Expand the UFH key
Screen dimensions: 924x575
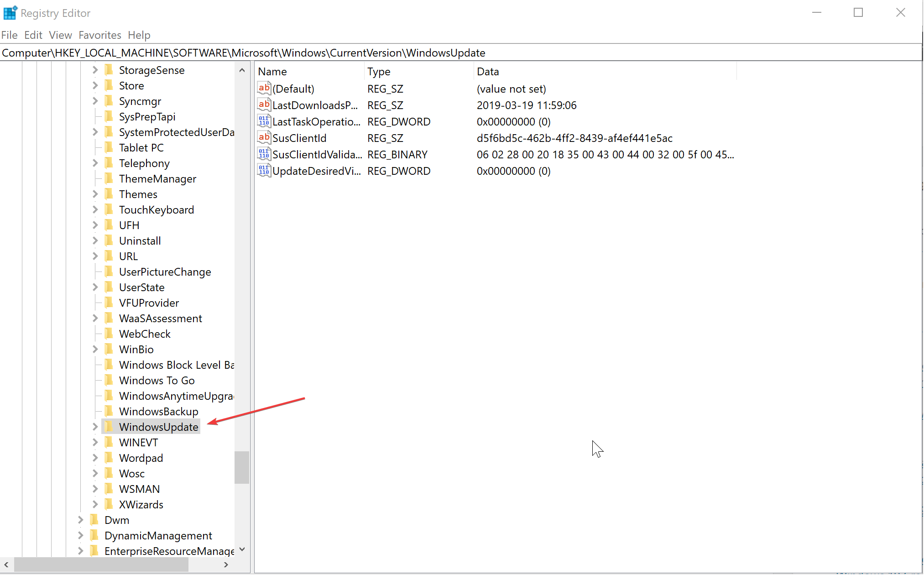pyautogui.click(x=95, y=225)
